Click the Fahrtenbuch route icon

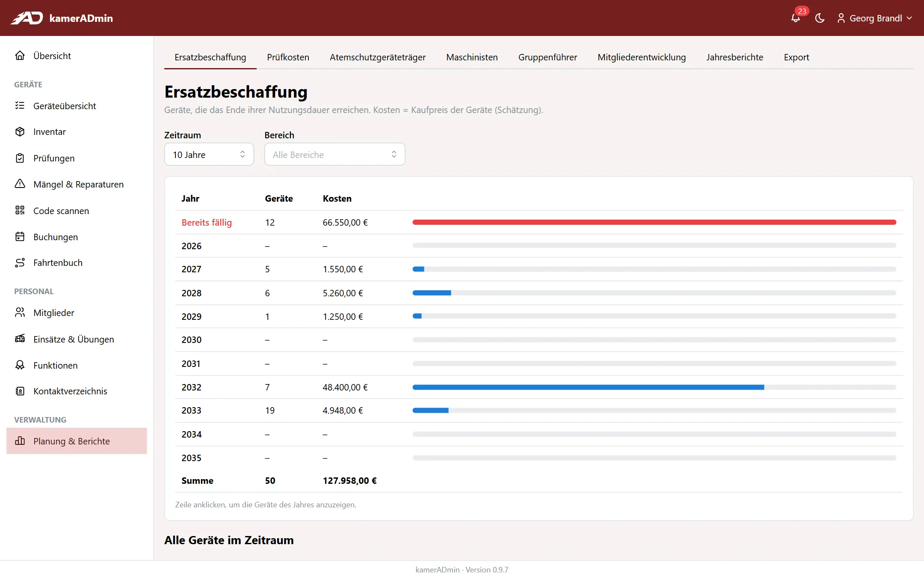pos(20,262)
